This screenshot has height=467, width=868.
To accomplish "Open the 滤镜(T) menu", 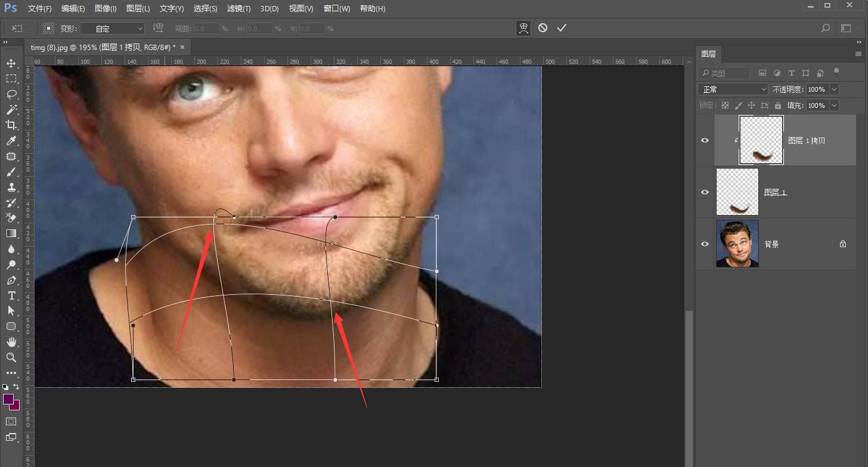I will pyautogui.click(x=238, y=8).
